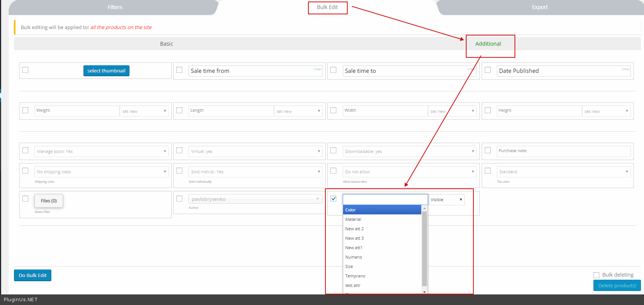Open the Visible attribute dropdown
The height and width of the screenshot is (305, 644).
tap(446, 200)
